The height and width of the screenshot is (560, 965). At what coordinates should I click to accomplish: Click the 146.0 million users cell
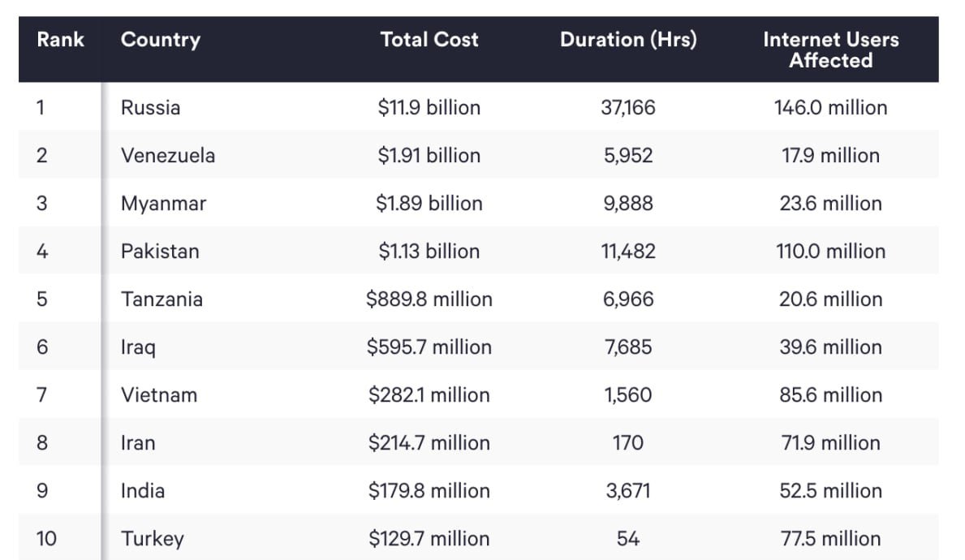(830, 107)
